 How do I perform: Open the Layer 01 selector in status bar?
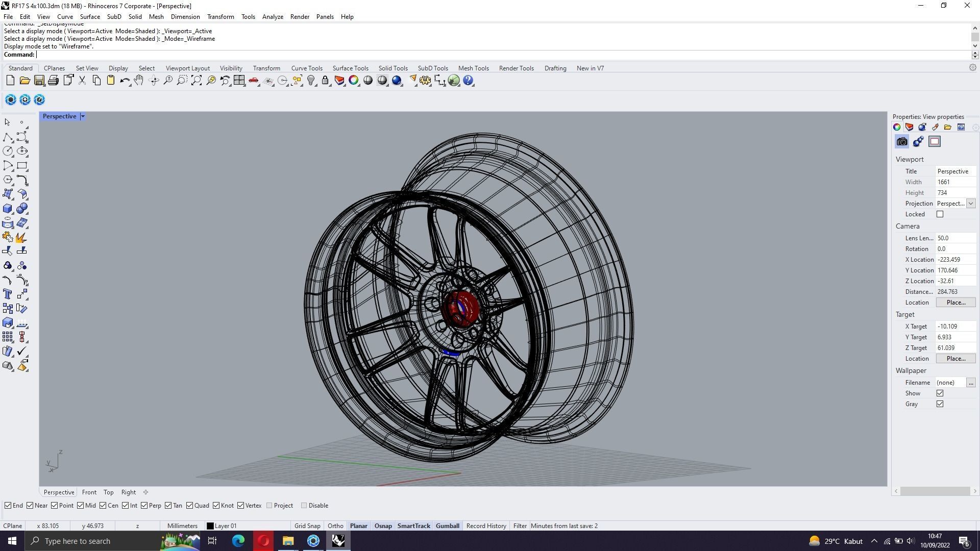pyautogui.click(x=226, y=526)
